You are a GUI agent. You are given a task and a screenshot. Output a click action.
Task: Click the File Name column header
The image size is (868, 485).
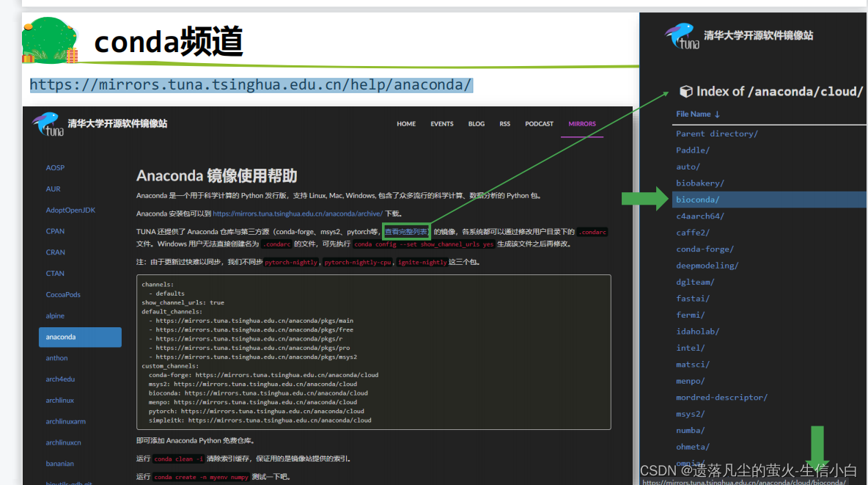click(x=693, y=114)
